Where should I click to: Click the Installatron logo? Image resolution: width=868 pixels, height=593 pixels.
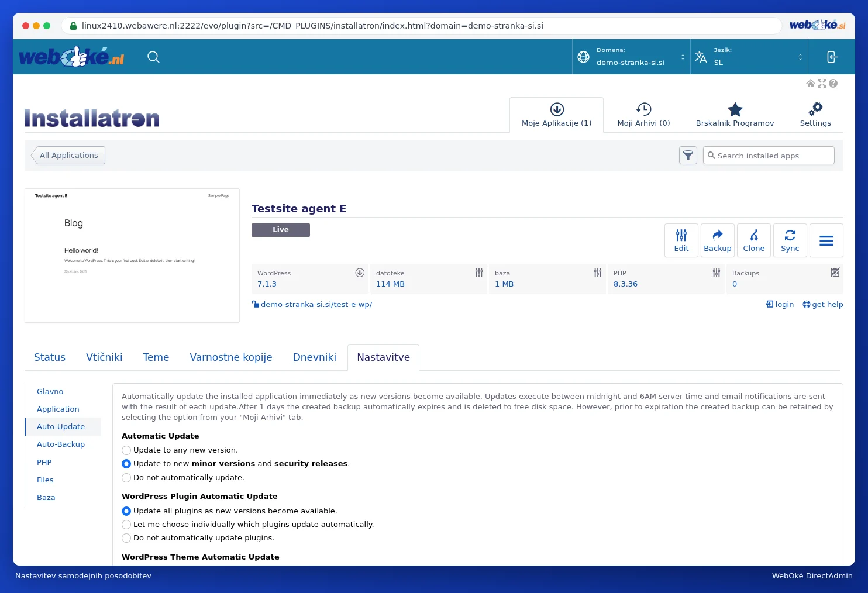pos(92,118)
